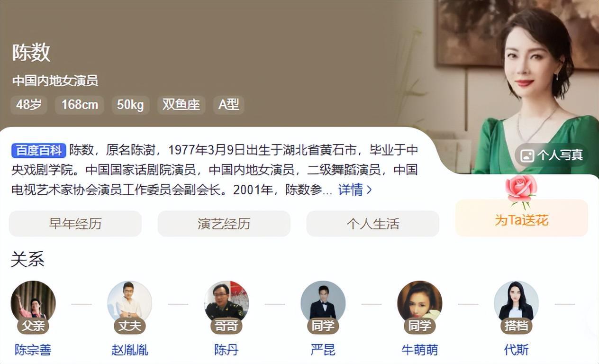Switch to 演艺经历 tab
This screenshot has width=599, height=364.
[x=224, y=224]
